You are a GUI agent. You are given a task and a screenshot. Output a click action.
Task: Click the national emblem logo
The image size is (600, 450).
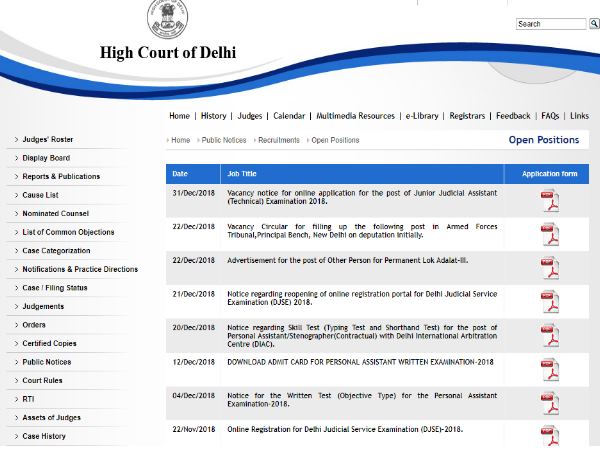(168, 18)
